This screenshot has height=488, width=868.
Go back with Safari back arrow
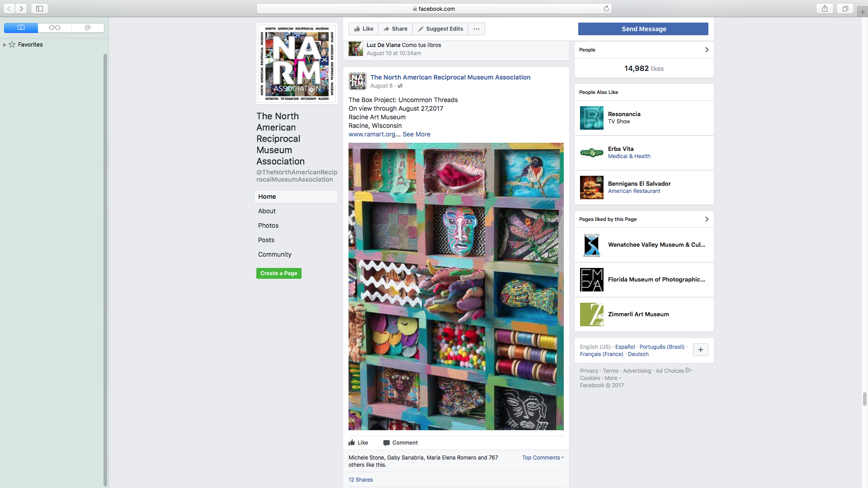pyautogui.click(x=9, y=9)
